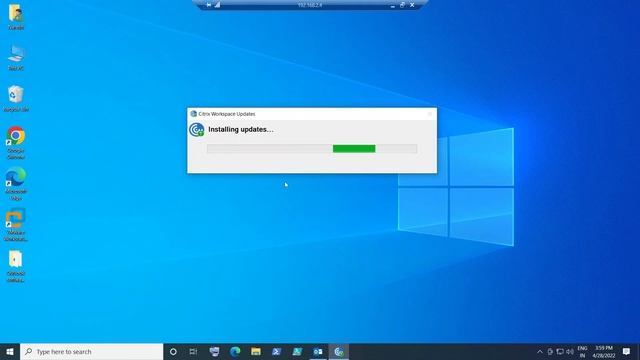Click the pin icon on the remote connection bar
The image size is (640, 360).
209,5
